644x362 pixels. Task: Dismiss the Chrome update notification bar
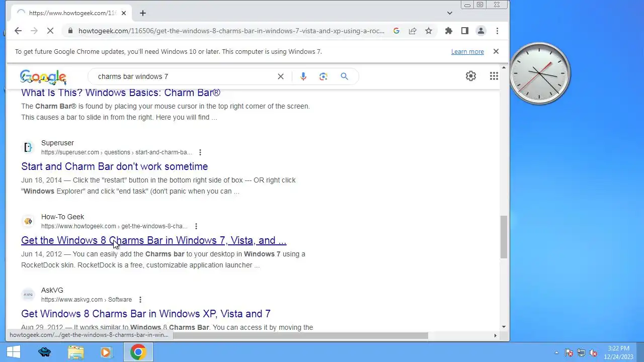tap(496, 51)
